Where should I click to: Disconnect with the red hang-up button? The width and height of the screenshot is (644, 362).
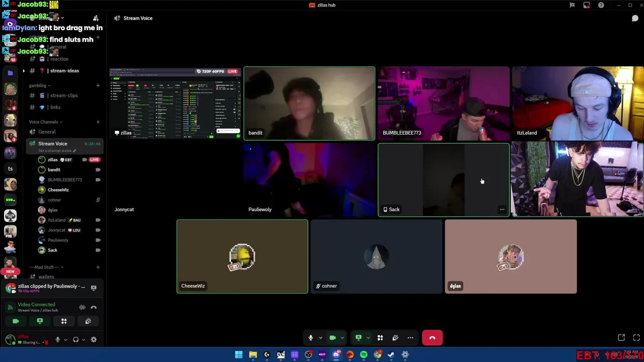(x=432, y=338)
